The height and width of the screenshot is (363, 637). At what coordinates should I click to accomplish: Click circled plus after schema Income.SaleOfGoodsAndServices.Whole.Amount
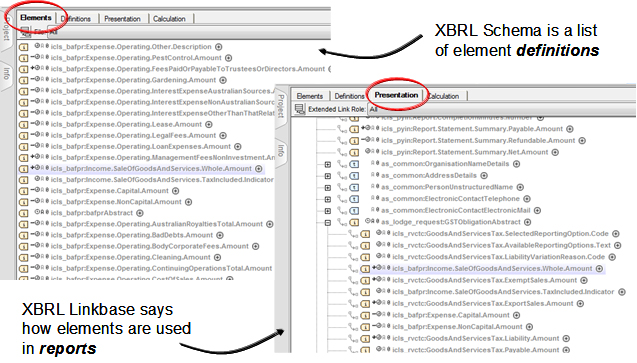tap(259, 169)
